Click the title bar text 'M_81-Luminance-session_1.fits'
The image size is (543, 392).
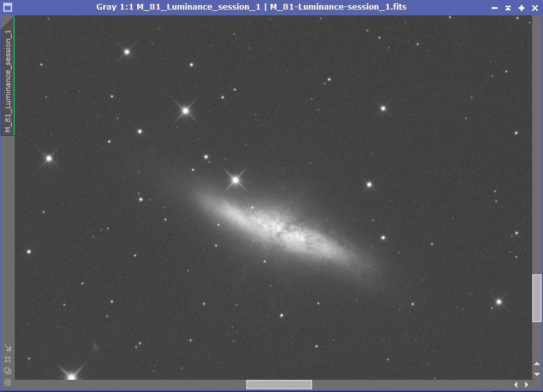pyautogui.click(x=338, y=7)
